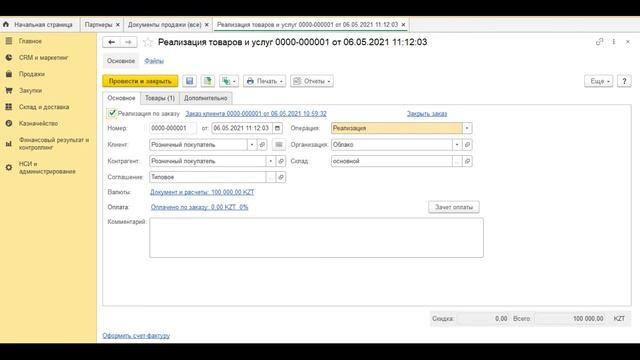
Task: Open the Отчеты dropdown menu
Action: pos(312,81)
